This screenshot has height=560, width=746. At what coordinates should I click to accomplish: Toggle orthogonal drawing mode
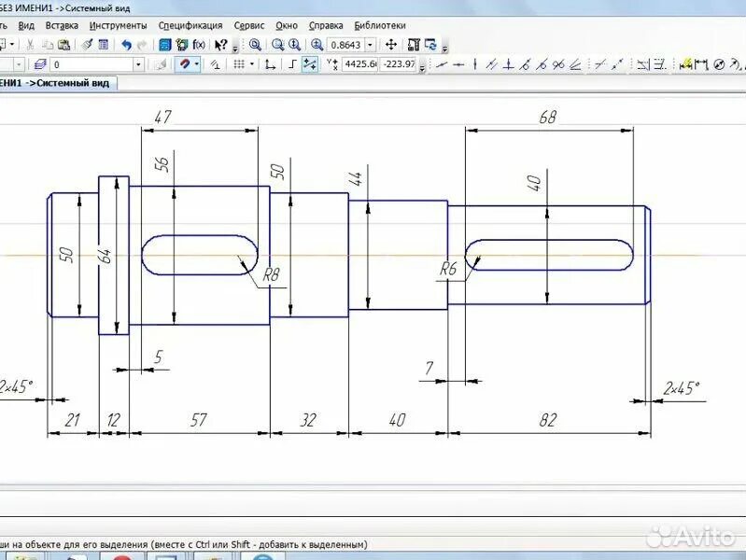[x=292, y=64]
